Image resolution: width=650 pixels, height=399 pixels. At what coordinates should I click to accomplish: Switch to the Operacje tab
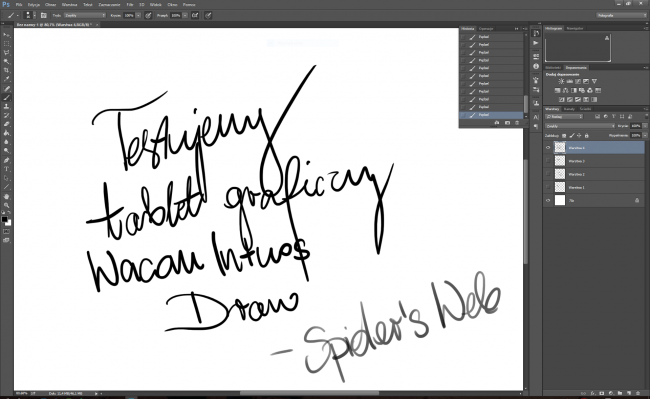(x=486, y=29)
